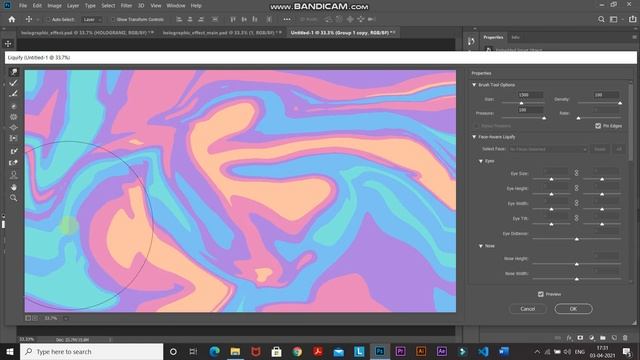Open Premiere Pro from the taskbar

point(400,351)
